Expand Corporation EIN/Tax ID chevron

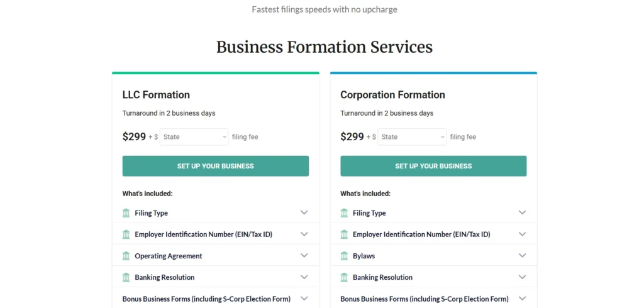522,234
